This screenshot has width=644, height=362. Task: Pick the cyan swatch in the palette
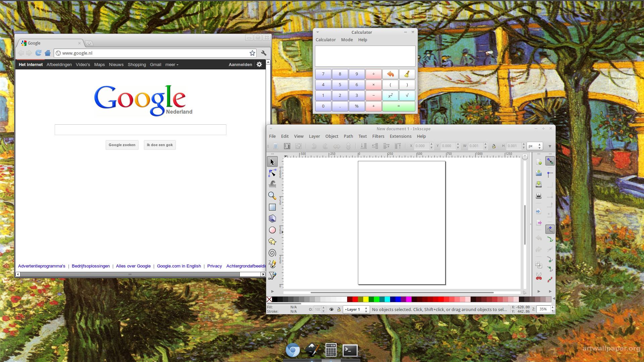coord(387,299)
